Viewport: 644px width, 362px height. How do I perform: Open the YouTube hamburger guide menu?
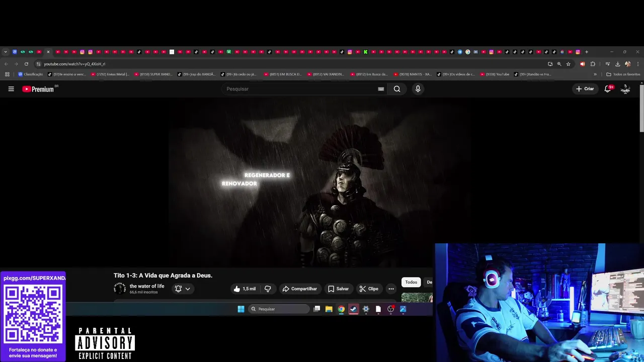pyautogui.click(x=11, y=89)
